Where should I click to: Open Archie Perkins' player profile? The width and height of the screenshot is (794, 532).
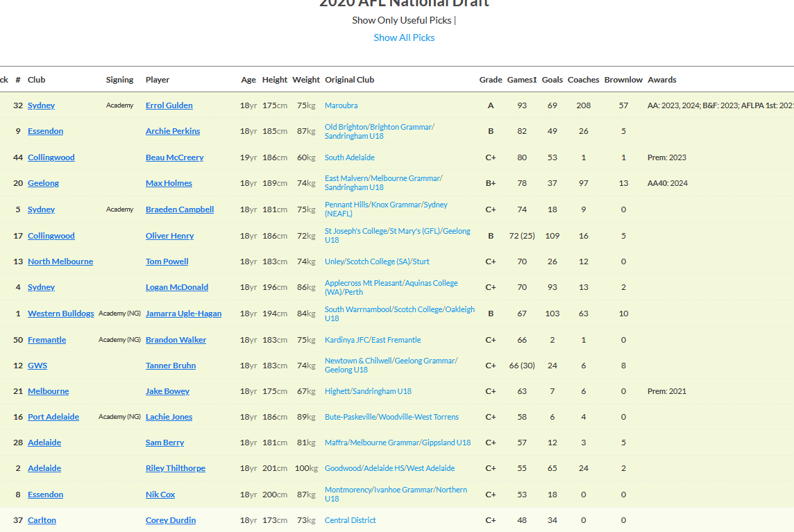(x=173, y=131)
